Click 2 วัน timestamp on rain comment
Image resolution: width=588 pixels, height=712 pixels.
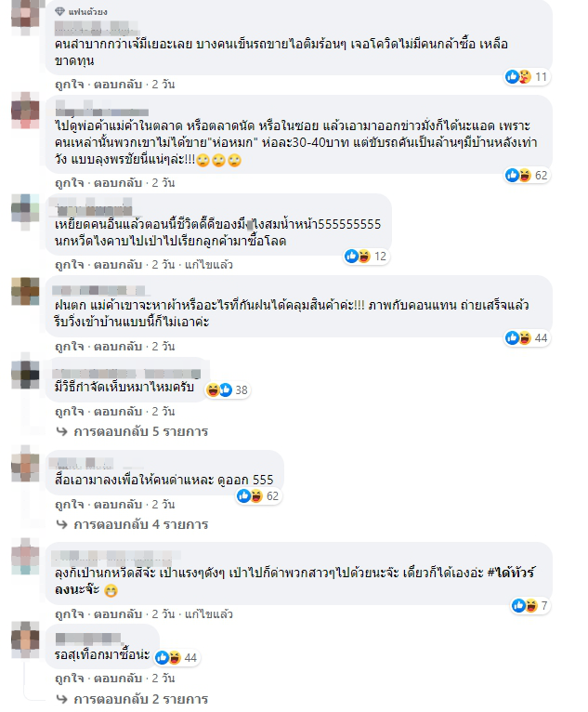point(163,347)
